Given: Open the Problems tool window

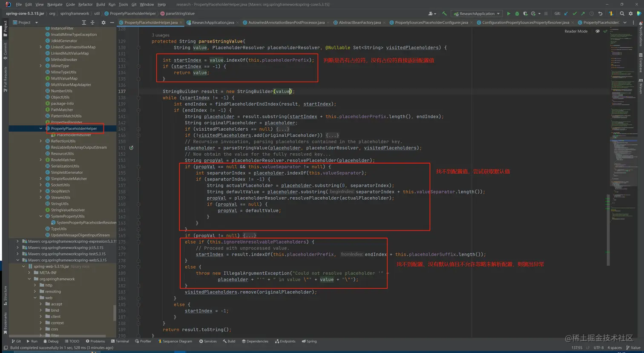Looking at the screenshot, I should point(95,342).
